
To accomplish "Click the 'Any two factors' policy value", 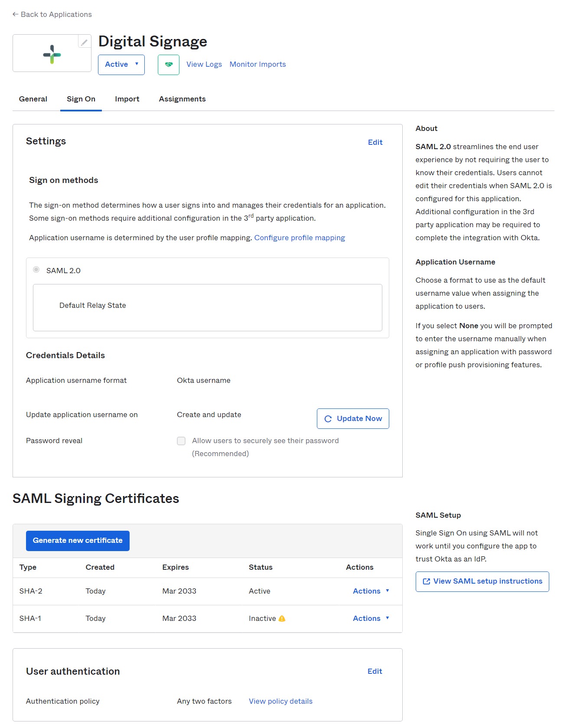I will tap(204, 701).
